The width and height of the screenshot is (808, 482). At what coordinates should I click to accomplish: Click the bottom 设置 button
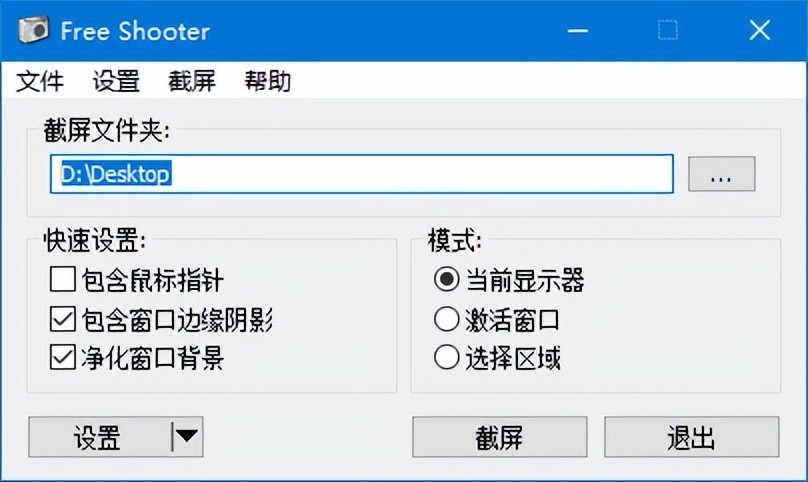[x=98, y=437]
